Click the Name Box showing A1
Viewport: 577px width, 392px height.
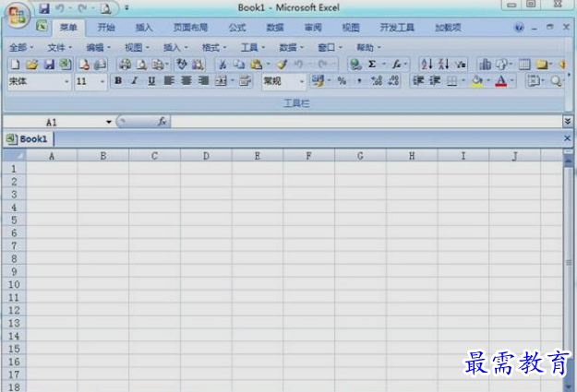click(x=54, y=122)
